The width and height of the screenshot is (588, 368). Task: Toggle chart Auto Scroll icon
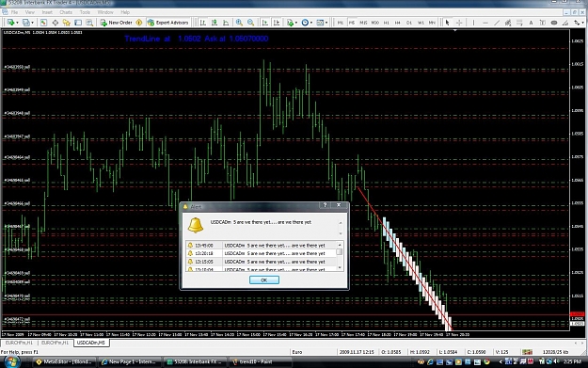pyautogui.click(x=265, y=23)
